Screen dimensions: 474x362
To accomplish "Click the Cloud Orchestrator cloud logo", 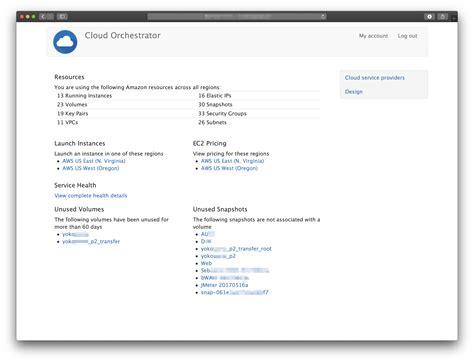I will (65, 42).
